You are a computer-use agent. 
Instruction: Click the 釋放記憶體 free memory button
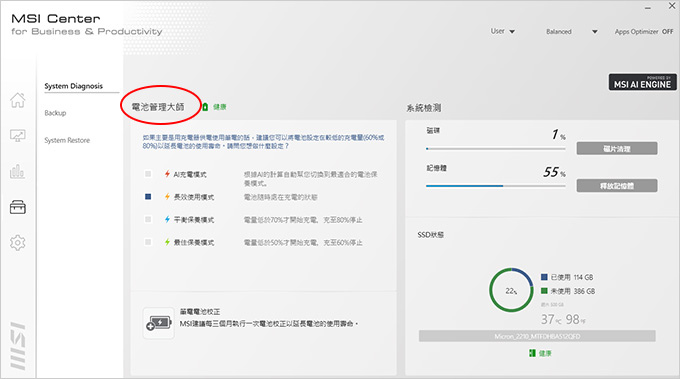pyautogui.click(x=617, y=186)
